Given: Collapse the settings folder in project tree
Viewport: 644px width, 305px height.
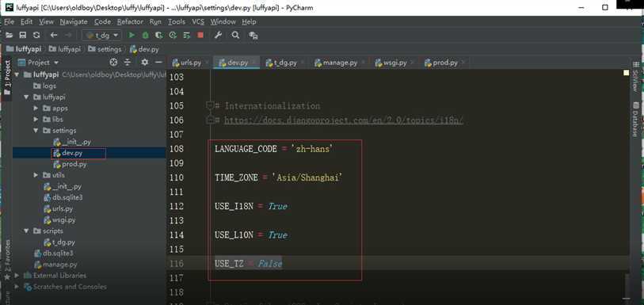Looking at the screenshot, I should (36, 131).
